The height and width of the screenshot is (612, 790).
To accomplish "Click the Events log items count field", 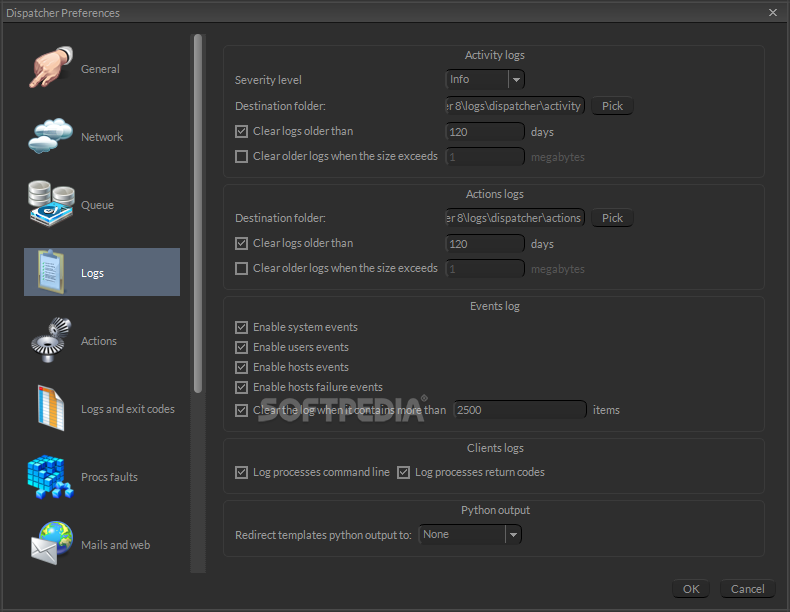I will 520,410.
